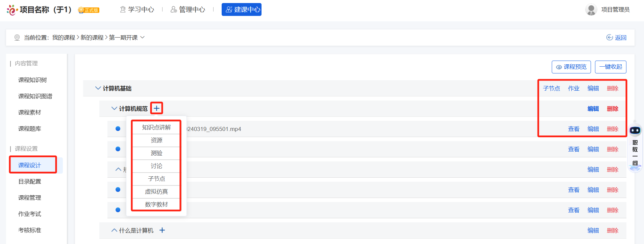Viewport: 644px width, 244px height.
Task: Open the AI assistant robot icon
Action: [635, 130]
